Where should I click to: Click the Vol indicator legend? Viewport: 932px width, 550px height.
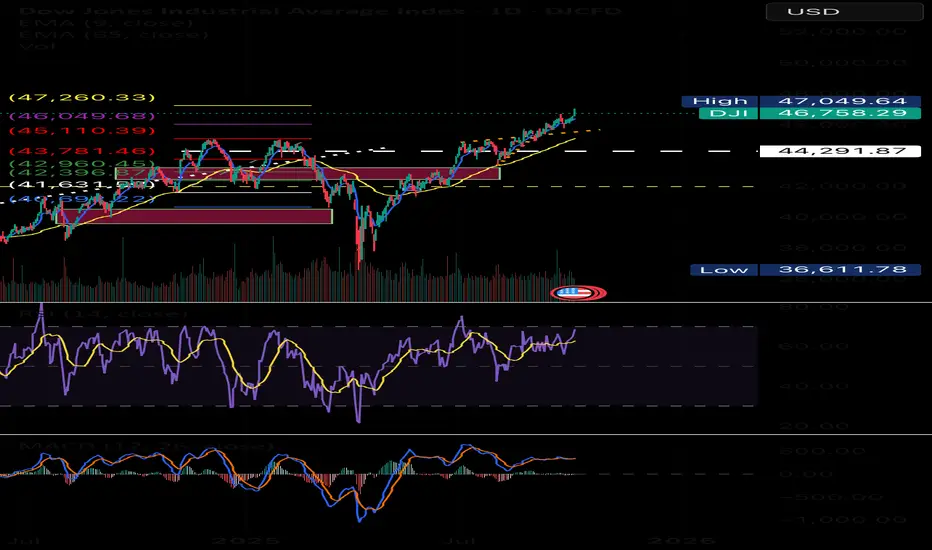(x=37, y=46)
